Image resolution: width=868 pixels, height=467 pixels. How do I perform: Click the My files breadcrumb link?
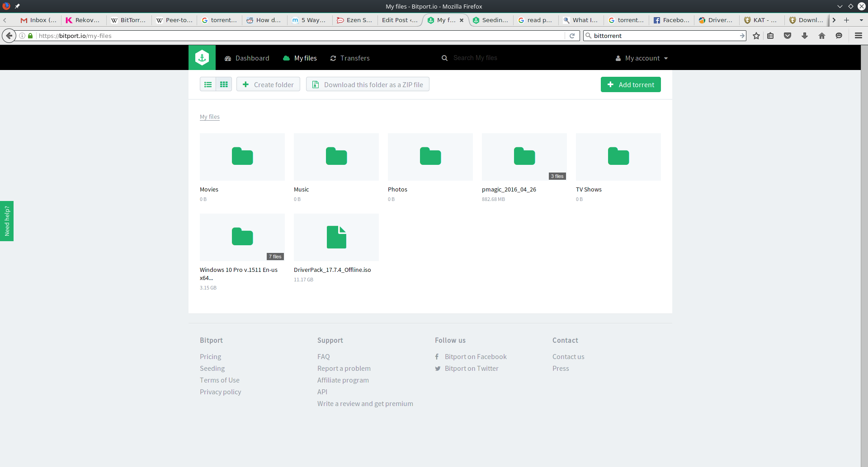pyautogui.click(x=210, y=117)
